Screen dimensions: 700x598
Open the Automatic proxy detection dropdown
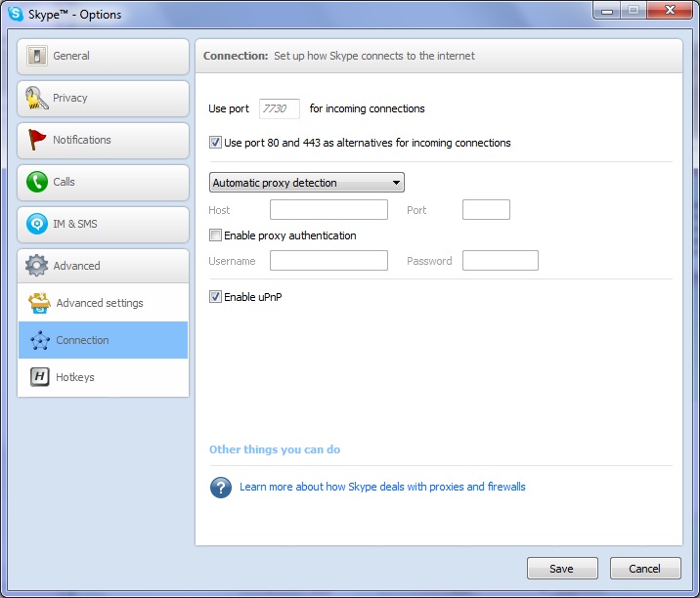pyautogui.click(x=307, y=183)
